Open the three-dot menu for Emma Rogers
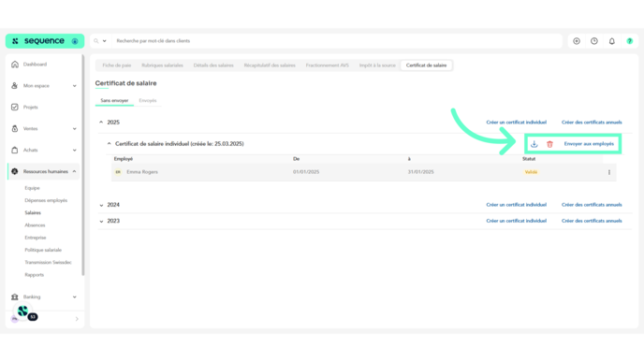 click(609, 172)
